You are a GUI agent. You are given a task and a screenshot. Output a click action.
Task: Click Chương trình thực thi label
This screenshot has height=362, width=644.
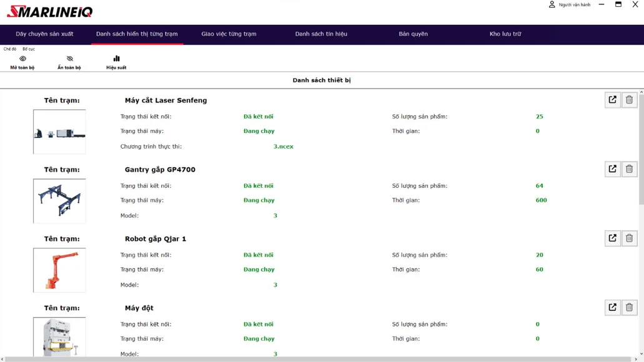151,147
